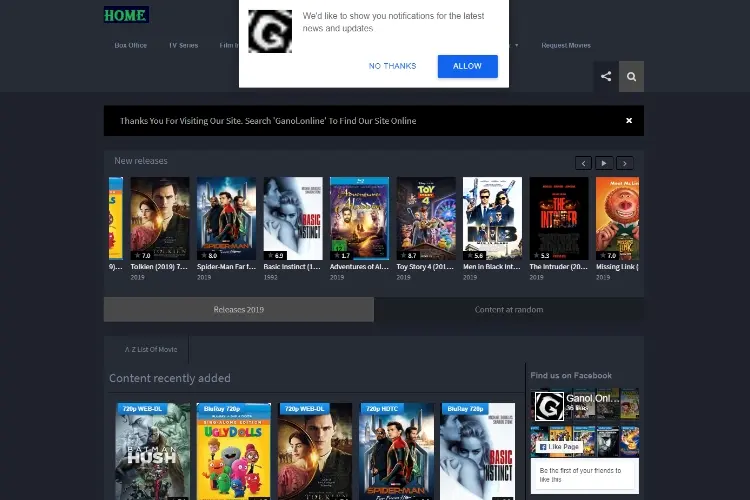750x500 pixels.
Task: Switch to Releases 2019 tab
Action: 239,310
